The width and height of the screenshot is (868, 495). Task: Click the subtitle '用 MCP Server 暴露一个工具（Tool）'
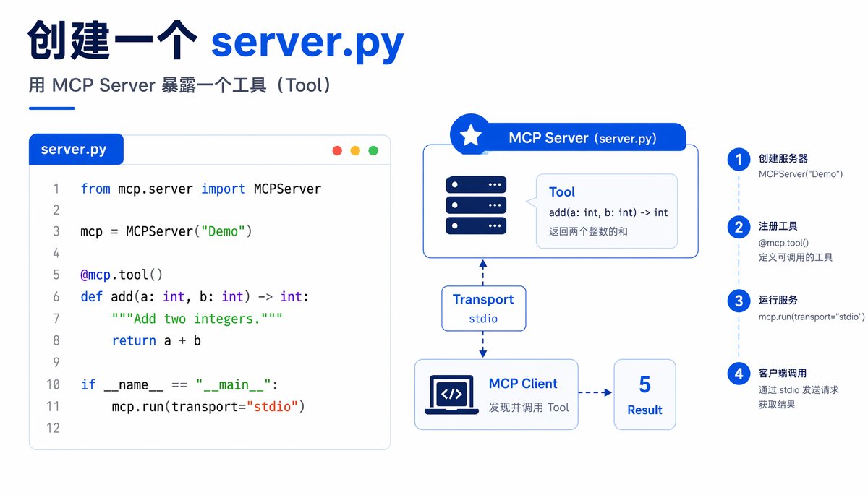182,85
